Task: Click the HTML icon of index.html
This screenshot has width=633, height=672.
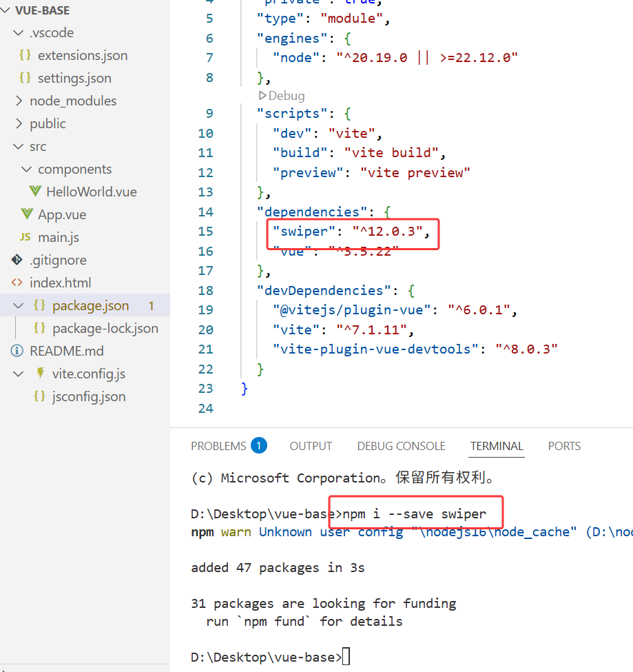Action: [x=17, y=283]
